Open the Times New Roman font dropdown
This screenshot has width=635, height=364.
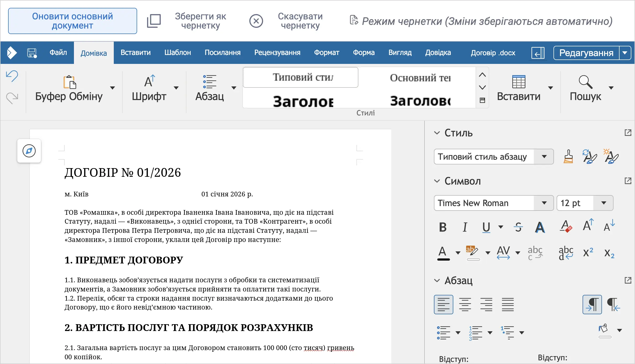coord(544,203)
